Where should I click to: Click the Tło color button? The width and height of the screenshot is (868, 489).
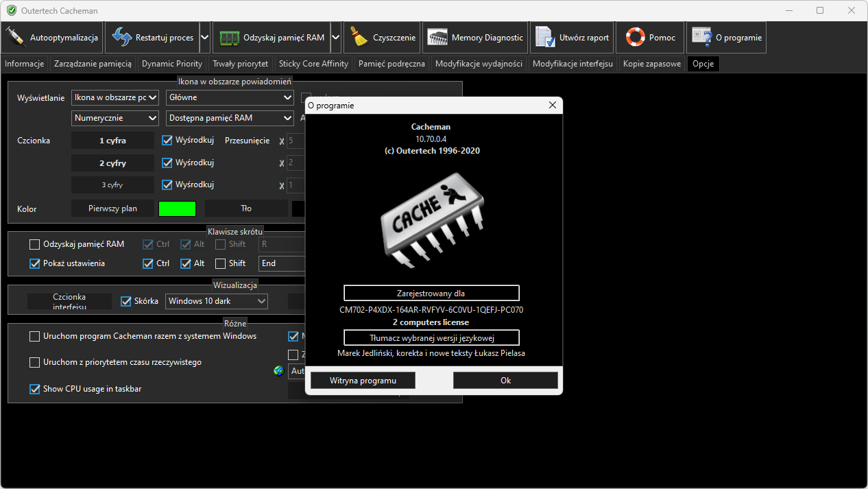click(x=246, y=208)
